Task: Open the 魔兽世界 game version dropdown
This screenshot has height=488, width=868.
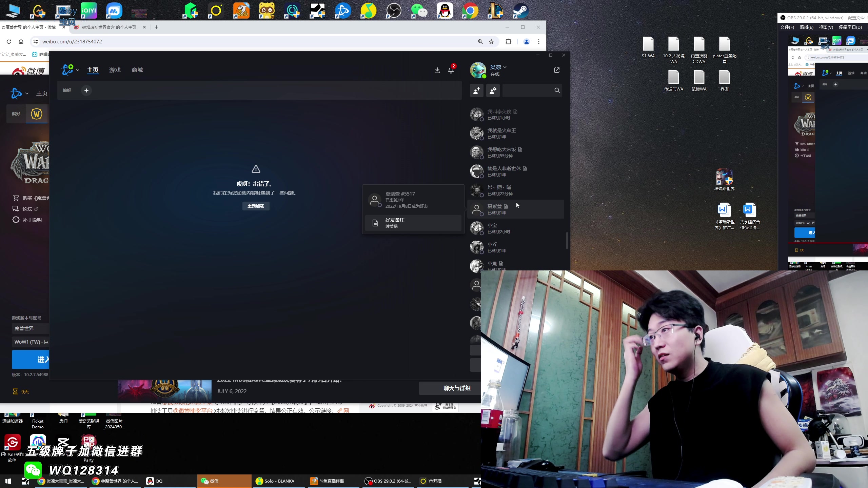Action: [31, 329]
